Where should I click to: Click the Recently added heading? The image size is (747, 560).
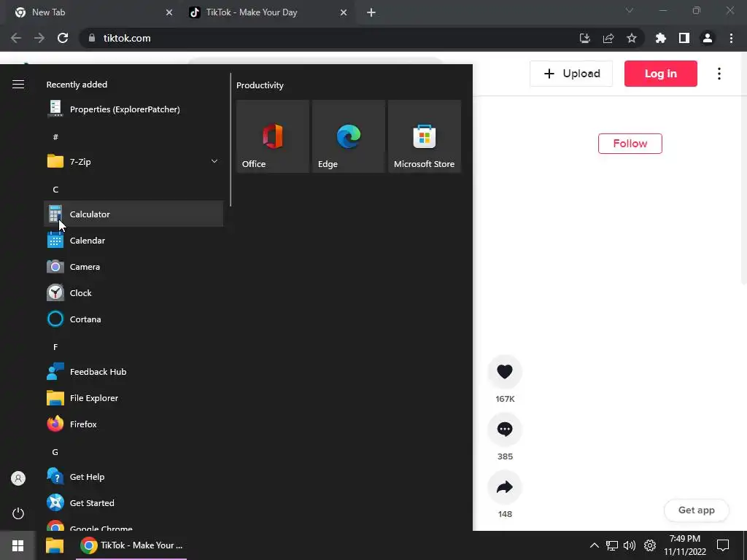(77, 85)
